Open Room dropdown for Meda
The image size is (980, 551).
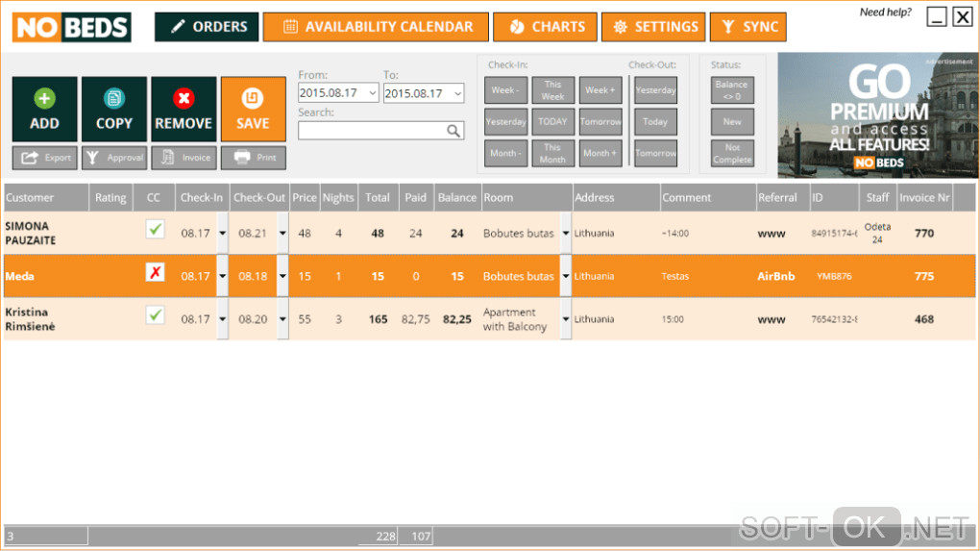tap(566, 276)
